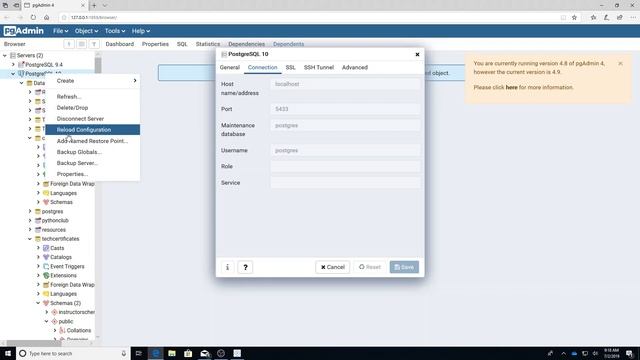Open the File menu
640x360 pixels.
tap(60, 31)
